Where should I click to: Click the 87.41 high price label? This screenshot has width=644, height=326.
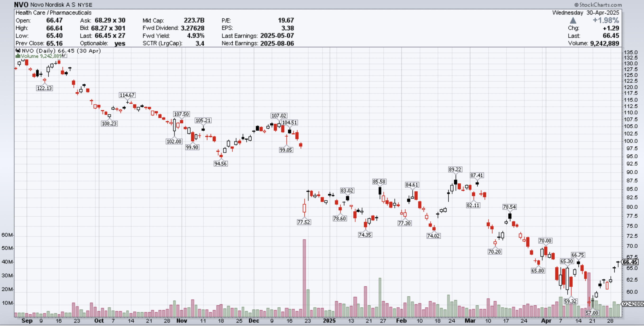477,175
